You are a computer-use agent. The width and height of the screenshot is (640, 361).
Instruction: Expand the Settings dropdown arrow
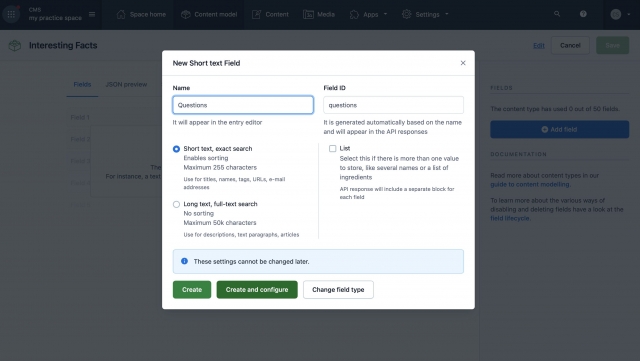click(447, 14)
